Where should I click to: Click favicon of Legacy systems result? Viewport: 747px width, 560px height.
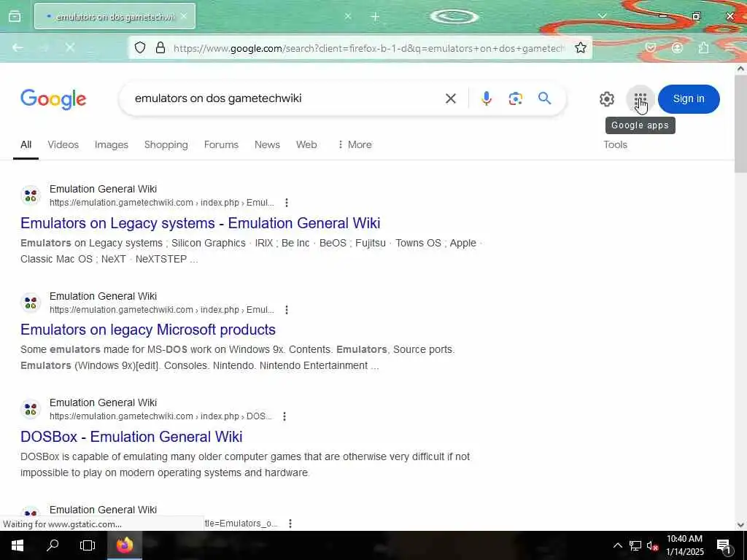[31, 195]
